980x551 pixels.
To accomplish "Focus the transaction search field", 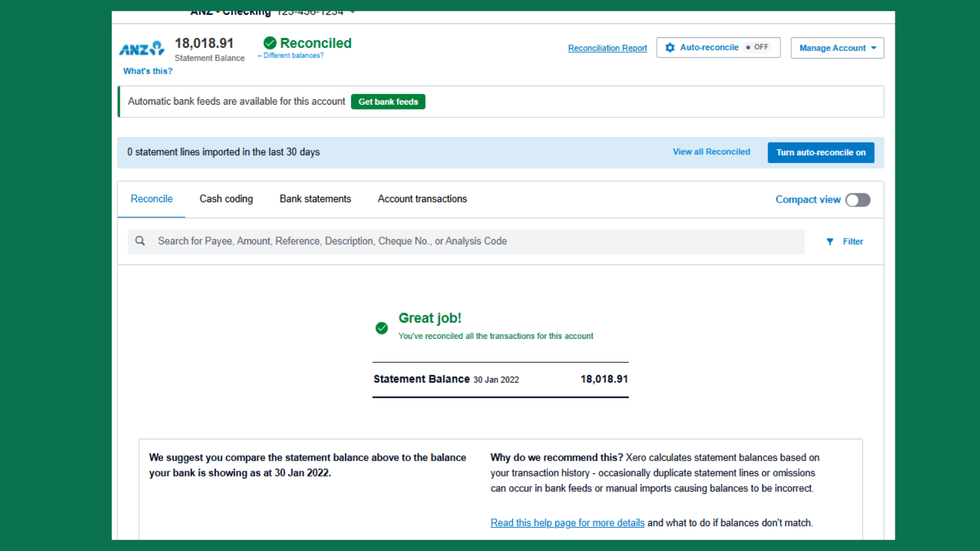I will pos(466,241).
